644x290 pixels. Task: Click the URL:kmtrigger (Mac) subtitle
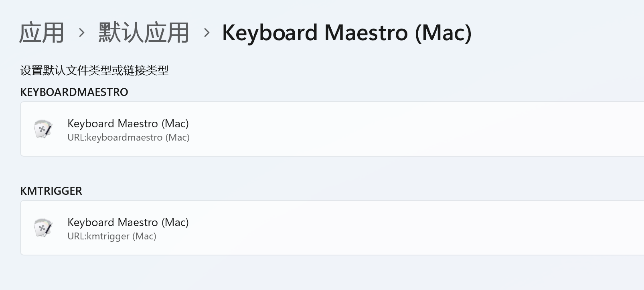[x=112, y=236]
